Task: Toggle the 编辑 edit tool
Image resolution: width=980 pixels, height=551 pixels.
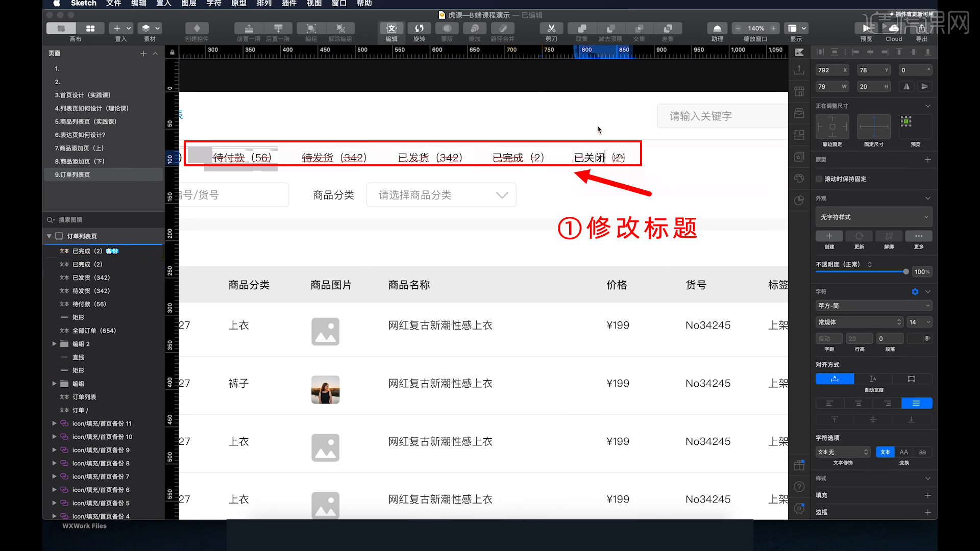Action: (x=391, y=29)
